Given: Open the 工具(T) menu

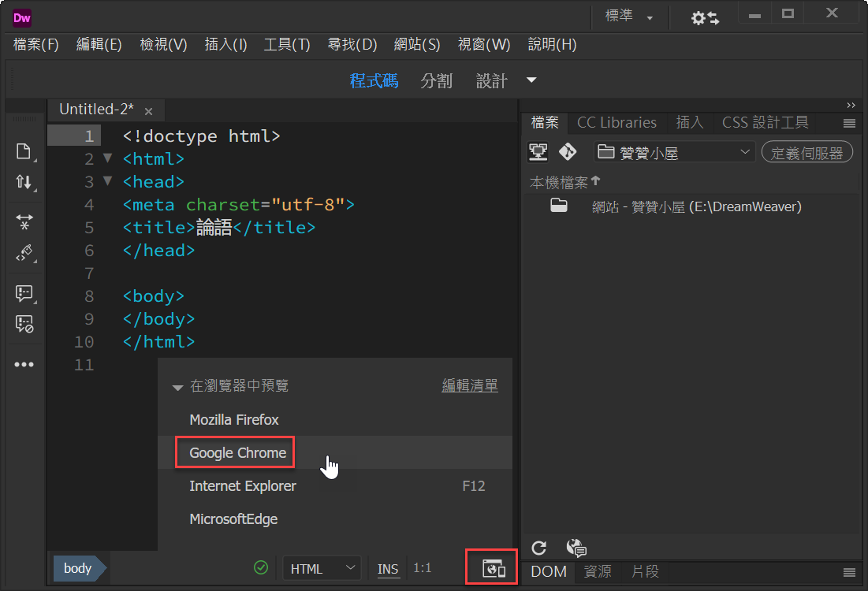Looking at the screenshot, I should pos(287,44).
